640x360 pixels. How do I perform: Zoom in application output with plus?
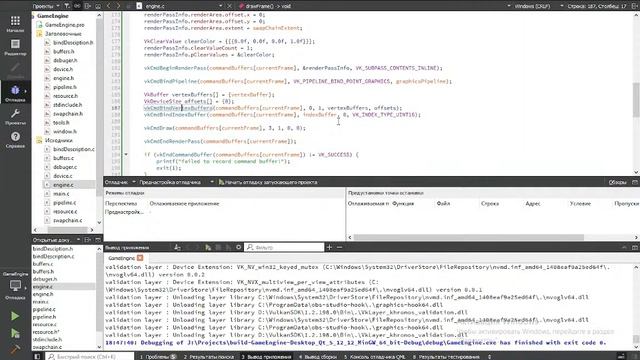coord(329,247)
